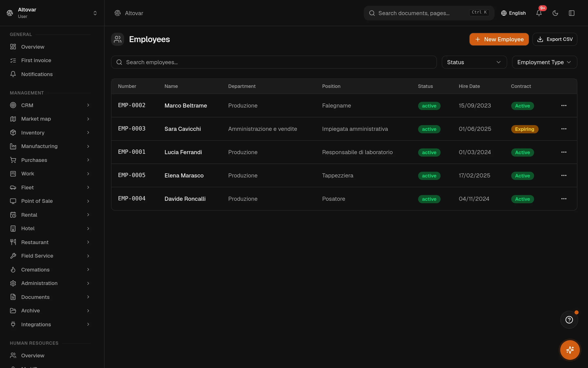Image resolution: width=588 pixels, height=368 pixels.
Task: Click the Export CSV button
Action: click(555, 39)
